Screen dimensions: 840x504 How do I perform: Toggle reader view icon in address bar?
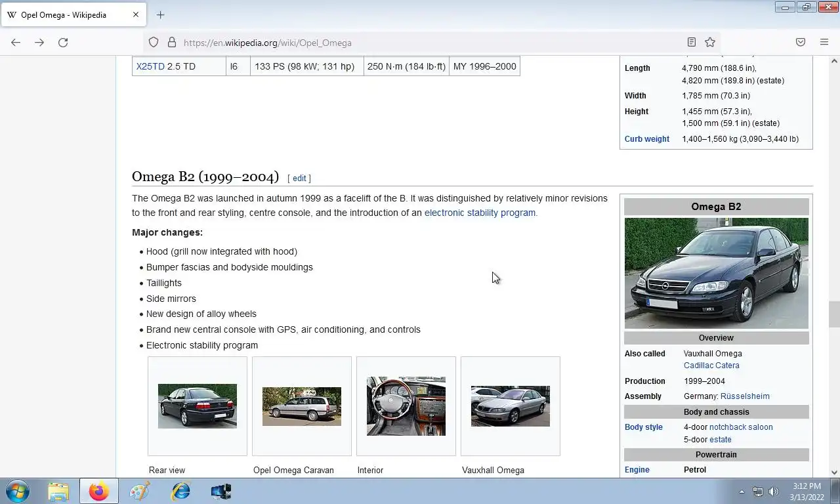pyautogui.click(x=691, y=42)
